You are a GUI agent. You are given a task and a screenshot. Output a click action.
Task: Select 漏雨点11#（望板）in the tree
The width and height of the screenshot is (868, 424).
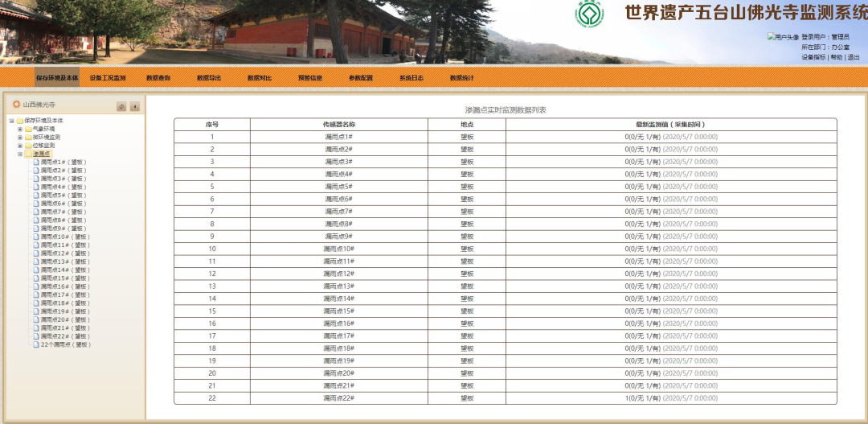coord(65,245)
